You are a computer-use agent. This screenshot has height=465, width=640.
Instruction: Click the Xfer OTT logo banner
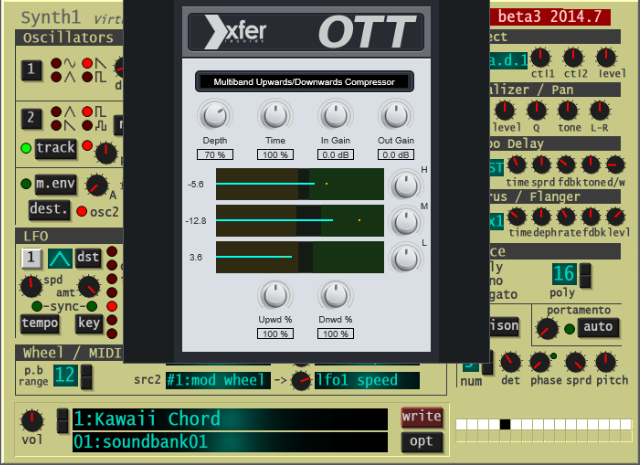click(306, 32)
